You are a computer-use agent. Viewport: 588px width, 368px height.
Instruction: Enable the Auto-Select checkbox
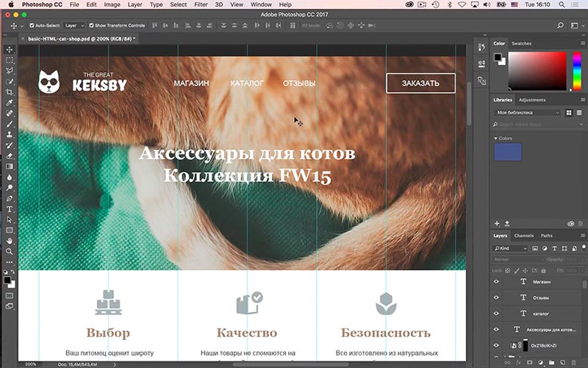[x=32, y=26]
